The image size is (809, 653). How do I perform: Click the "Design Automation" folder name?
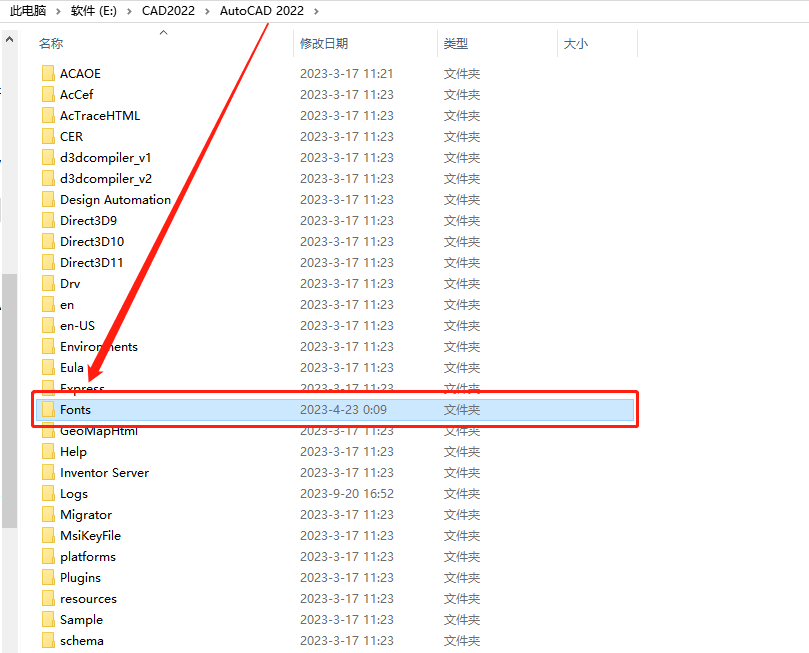116,200
